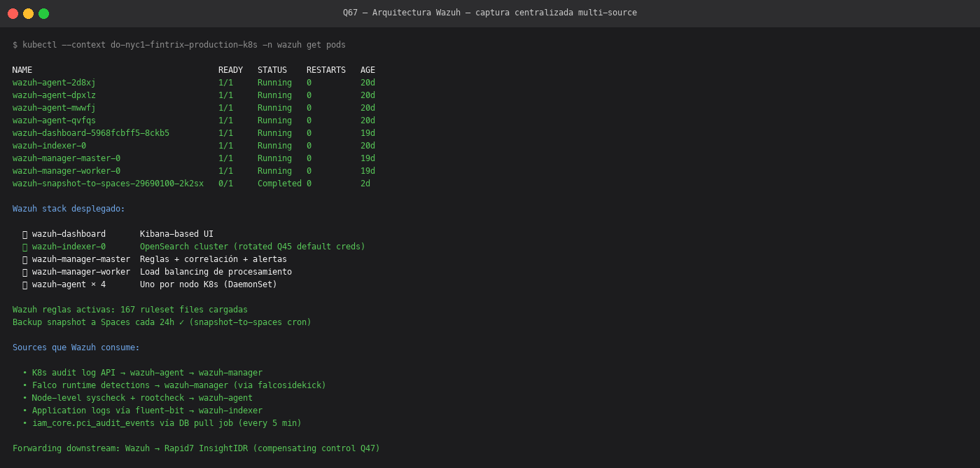Click the bullet glyph before wazuh-agent × 4
The image size is (980, 468).
click(24, 284)
